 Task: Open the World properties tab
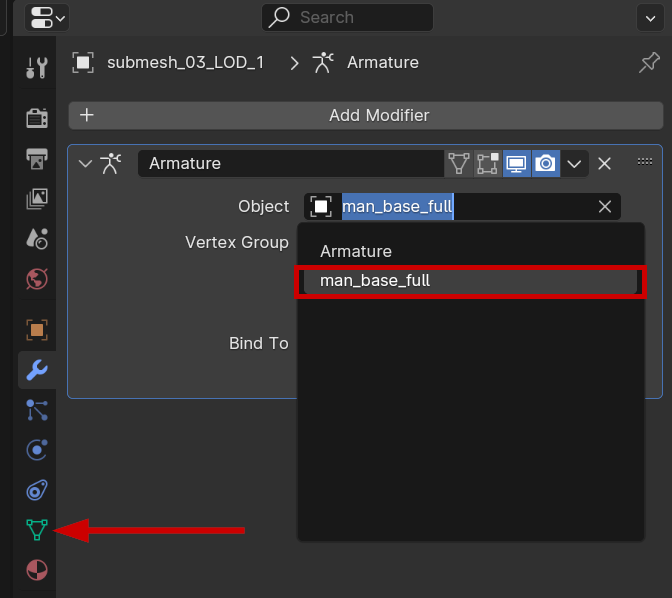pyautogui.click(x=37, y=278)
